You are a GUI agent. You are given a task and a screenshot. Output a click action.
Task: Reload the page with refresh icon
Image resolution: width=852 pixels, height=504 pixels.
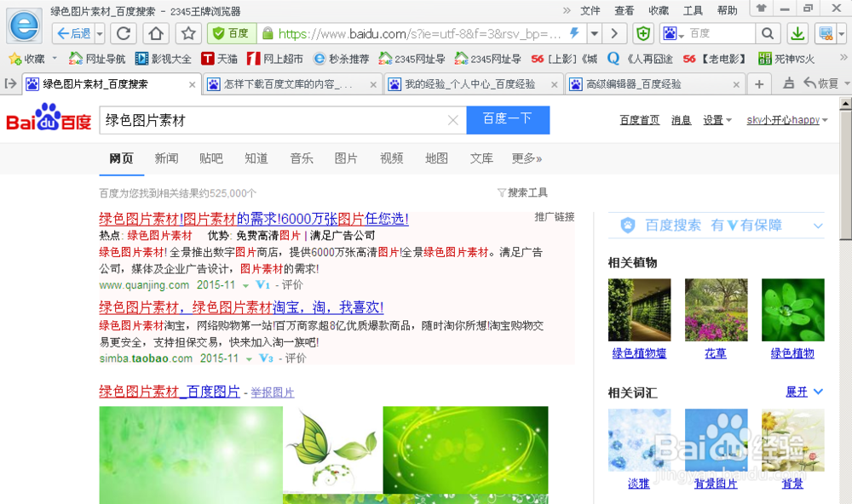coord(124,34)
